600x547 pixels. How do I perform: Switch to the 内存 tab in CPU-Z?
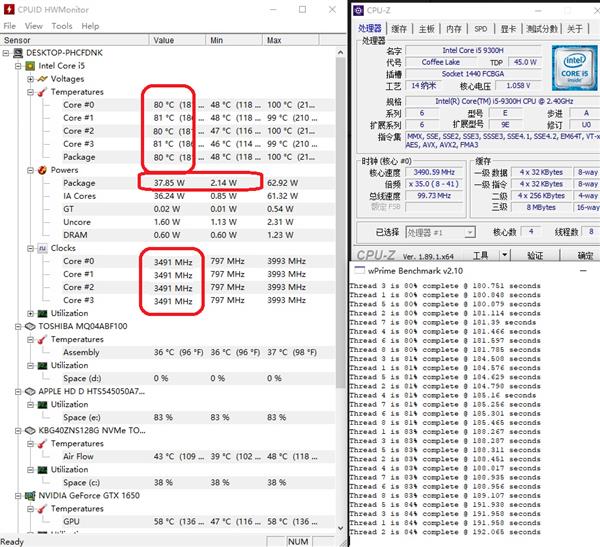point(453,29)
